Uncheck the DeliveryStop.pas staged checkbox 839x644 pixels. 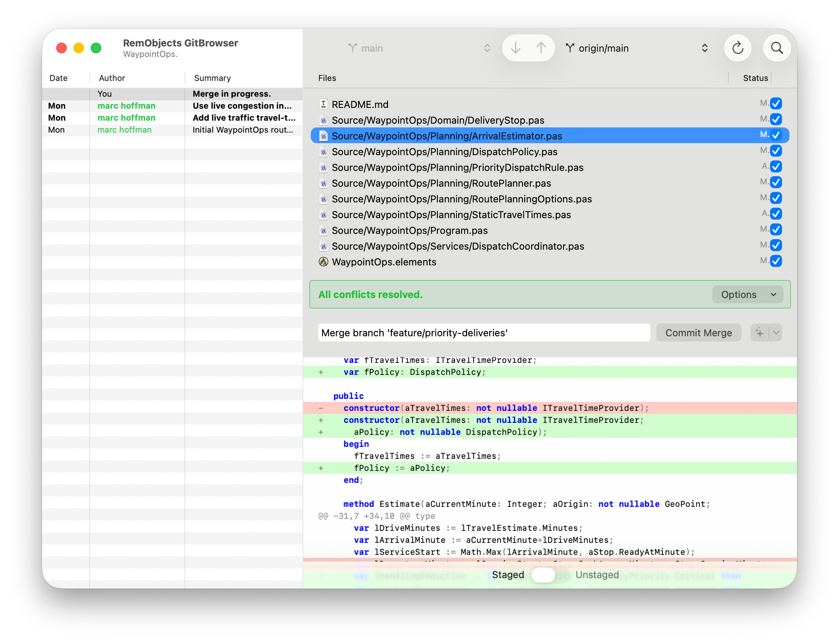(x=776, y=119)
